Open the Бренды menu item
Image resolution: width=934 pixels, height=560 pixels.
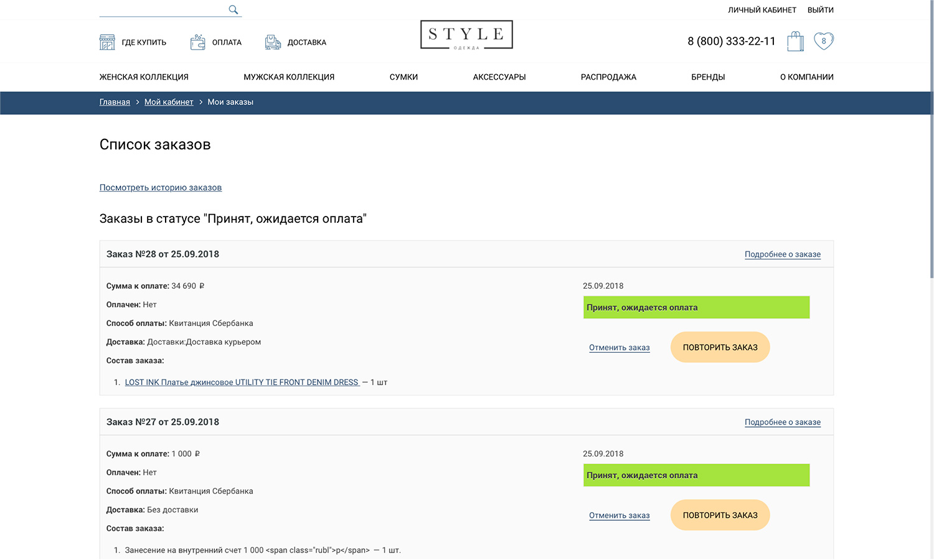click(708, 77)
